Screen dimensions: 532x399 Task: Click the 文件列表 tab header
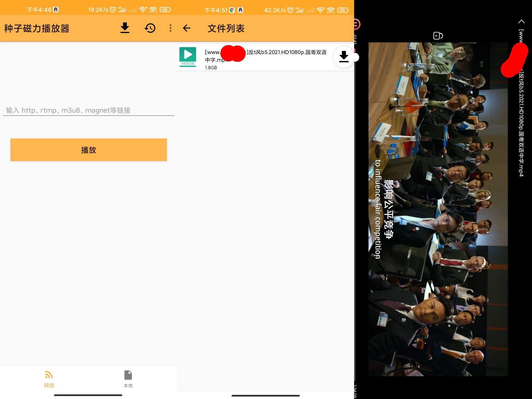[226, 28]
